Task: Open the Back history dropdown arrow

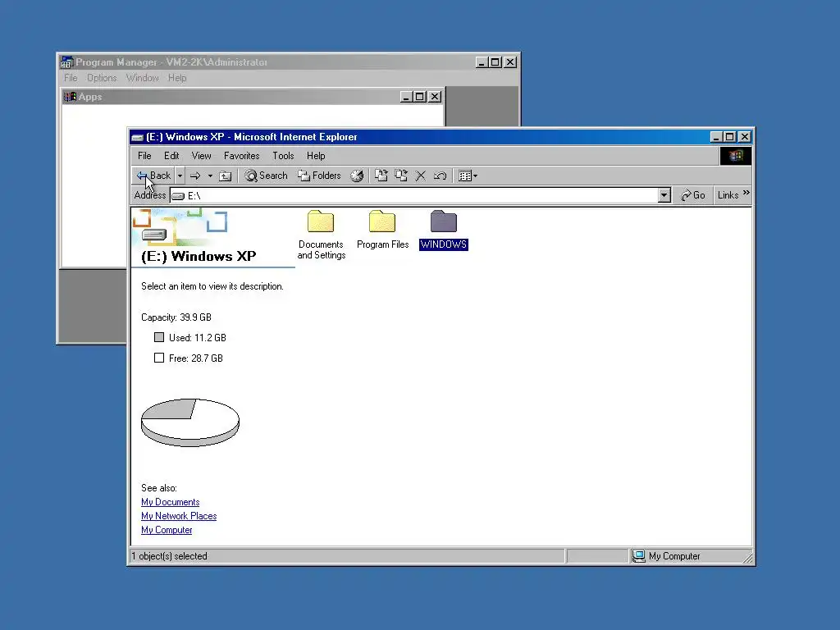Action: point(180,176)
